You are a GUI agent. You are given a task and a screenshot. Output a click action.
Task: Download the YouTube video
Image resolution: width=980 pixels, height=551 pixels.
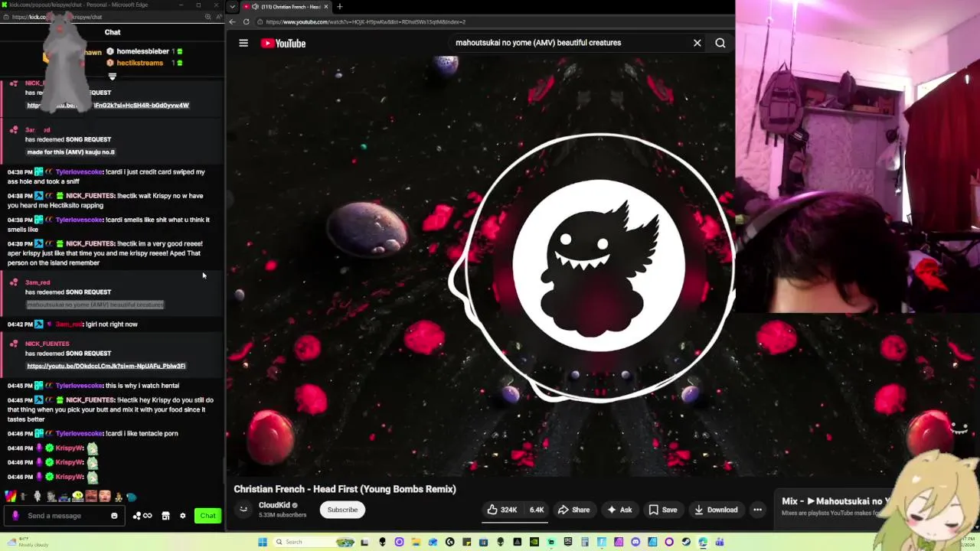716,510
